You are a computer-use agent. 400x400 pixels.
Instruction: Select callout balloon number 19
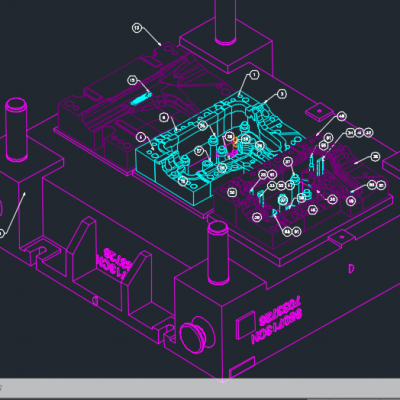click(351, 201)
